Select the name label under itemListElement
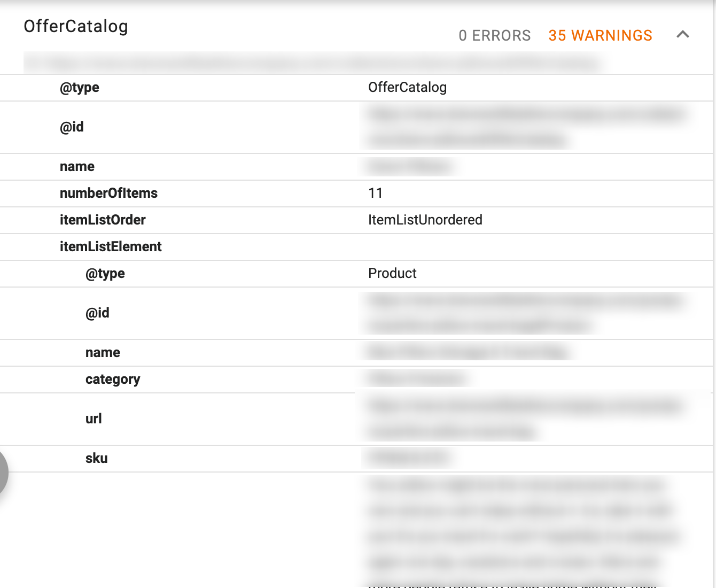The height and width of the screenshot is (588, 716). click(x=103, y=352)
